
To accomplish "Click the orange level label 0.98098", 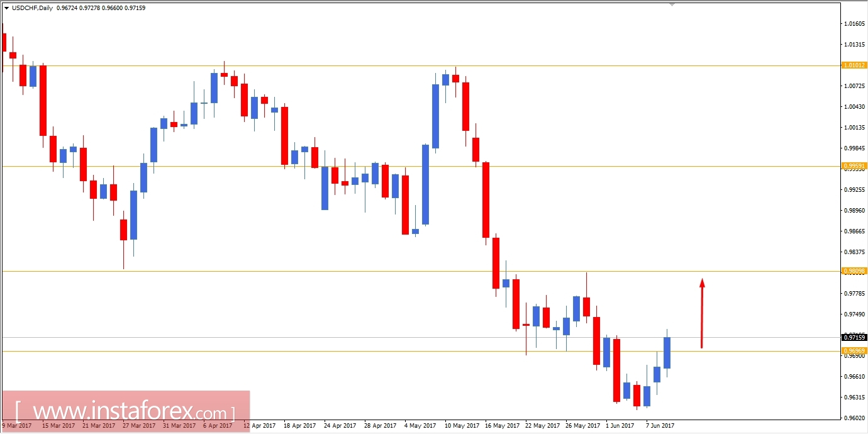I will [853, 271].
